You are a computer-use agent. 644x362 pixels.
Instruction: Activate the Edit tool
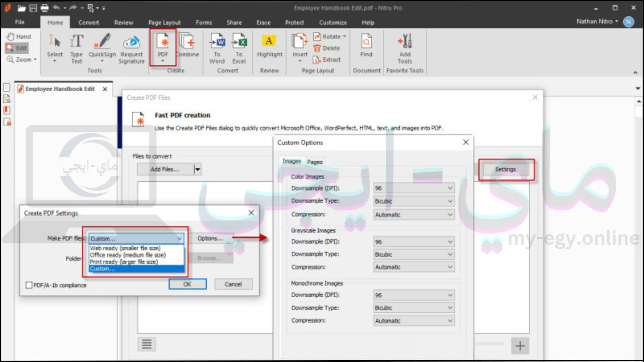(x=17, y=48)
